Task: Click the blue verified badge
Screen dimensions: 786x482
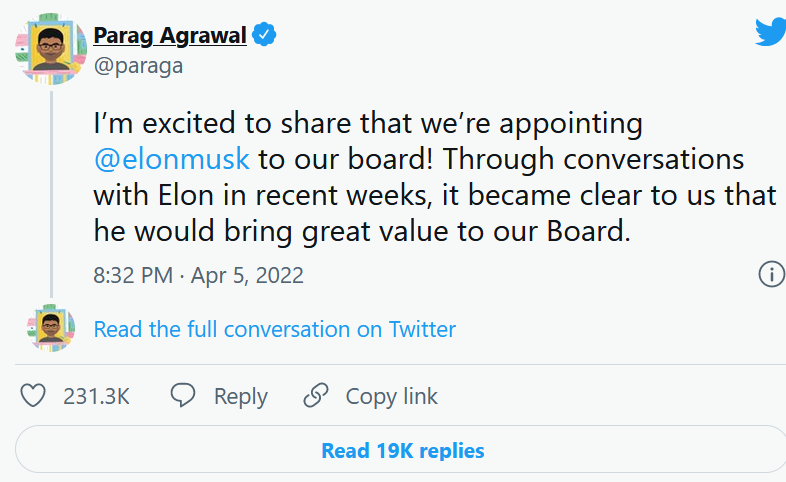Action: [x=264, y=36]
